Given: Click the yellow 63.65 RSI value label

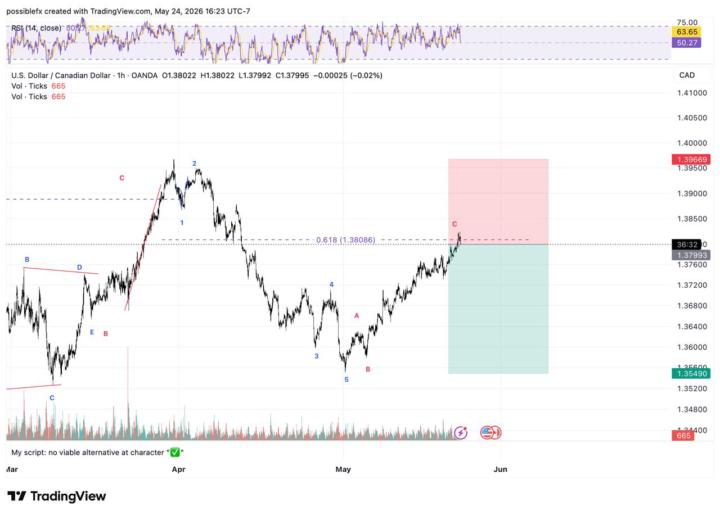Looking at the screenshot, I should point(686,32).
